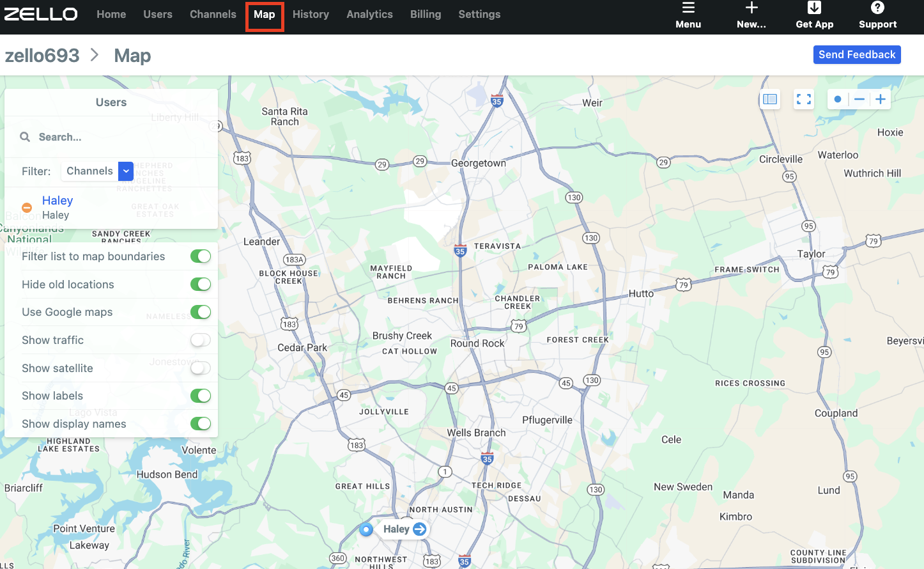Image resolution: width=924 pixels, height=569 pixels.
Task: Click the Round Rock map label
Action: [477, 343]
